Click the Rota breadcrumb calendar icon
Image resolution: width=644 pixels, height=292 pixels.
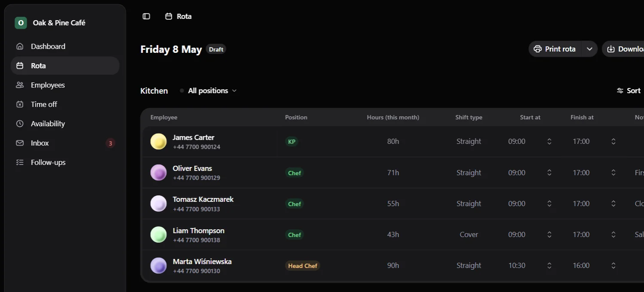click(169, 16)
